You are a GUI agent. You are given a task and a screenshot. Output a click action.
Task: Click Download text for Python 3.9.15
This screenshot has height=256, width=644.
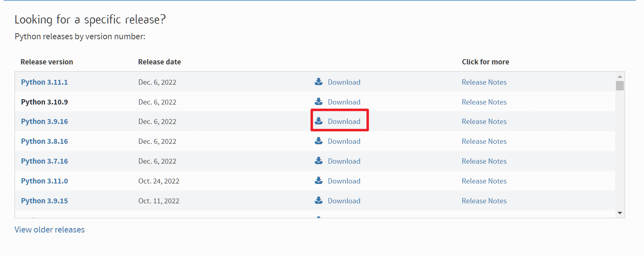pos(344,201)
